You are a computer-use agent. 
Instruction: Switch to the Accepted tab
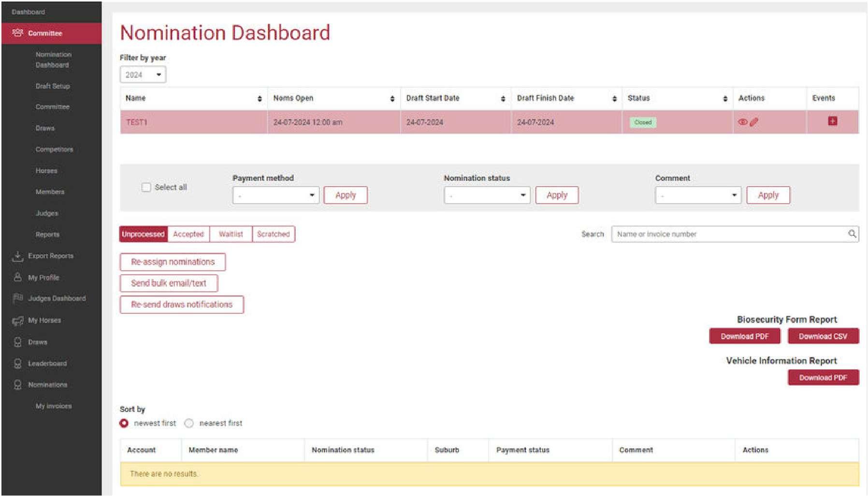click(x=188, y=234)
